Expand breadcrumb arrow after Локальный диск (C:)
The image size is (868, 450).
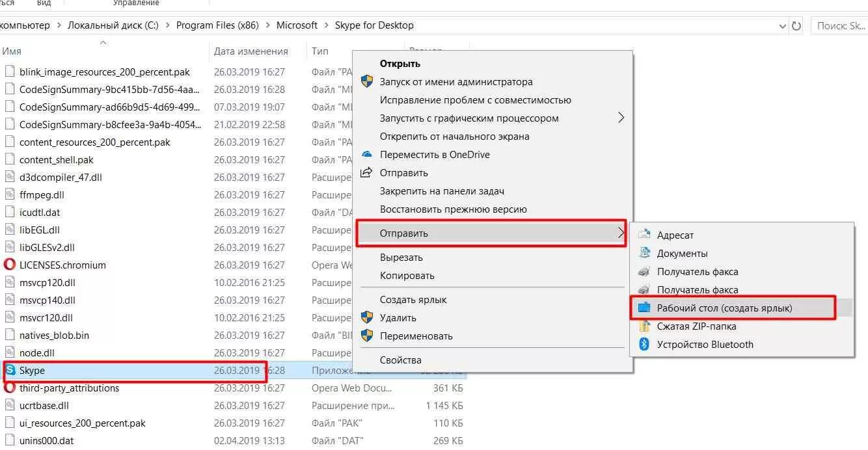(167, 25)
